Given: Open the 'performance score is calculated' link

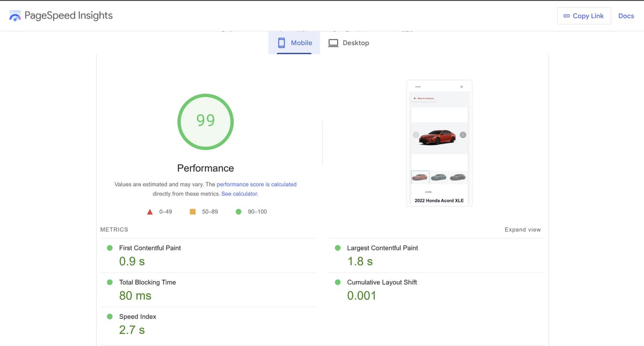Looking at the screenshot, I should [x=257, y=184].
